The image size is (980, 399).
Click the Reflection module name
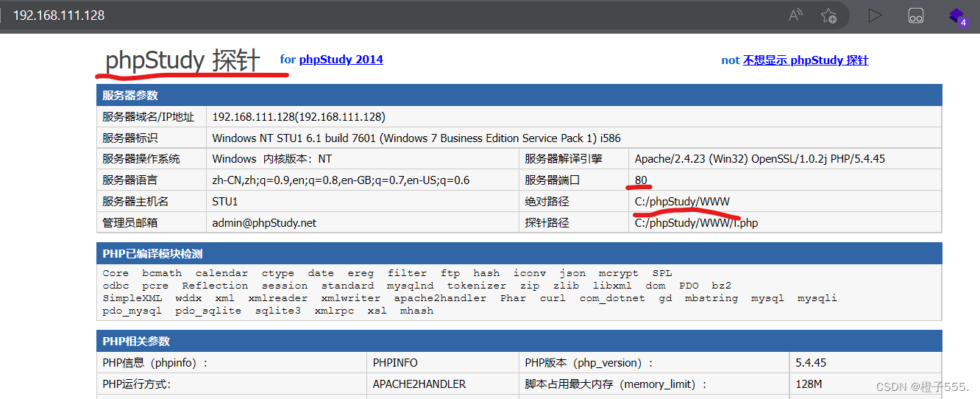[215, 286]
